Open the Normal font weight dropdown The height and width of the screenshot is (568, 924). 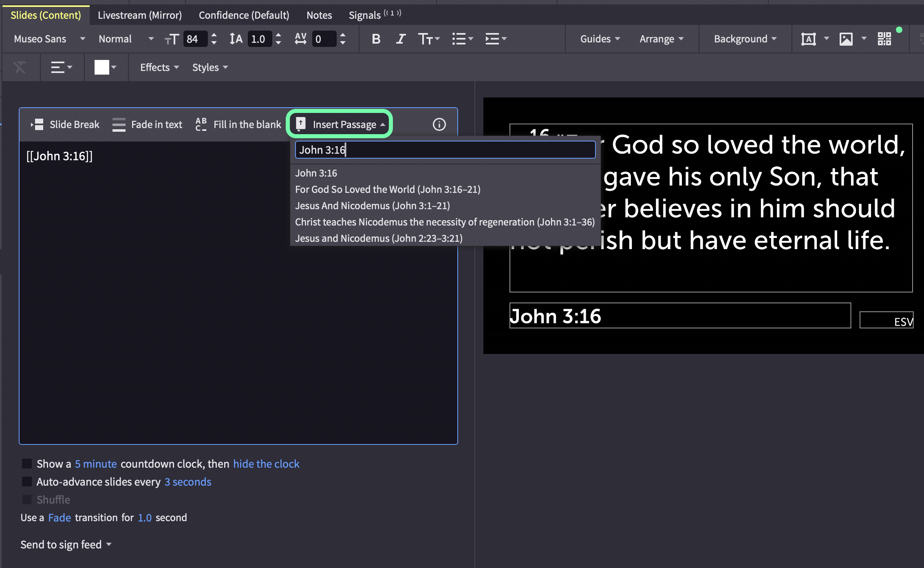pos(126,39)
